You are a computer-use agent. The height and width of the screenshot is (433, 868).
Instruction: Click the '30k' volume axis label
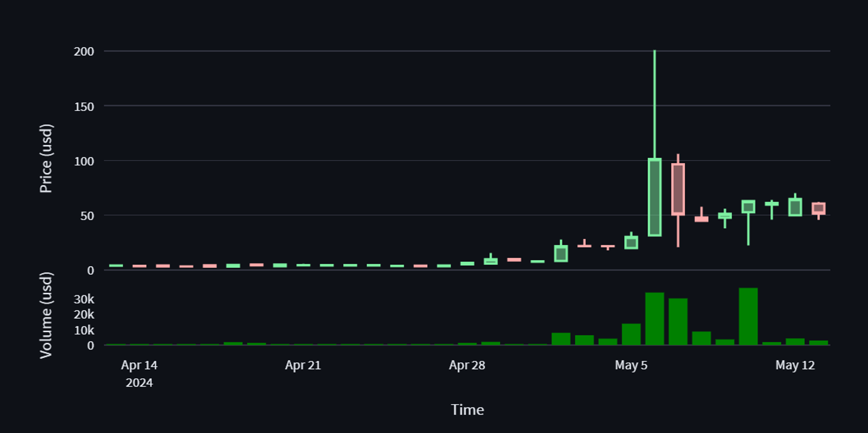84,299
